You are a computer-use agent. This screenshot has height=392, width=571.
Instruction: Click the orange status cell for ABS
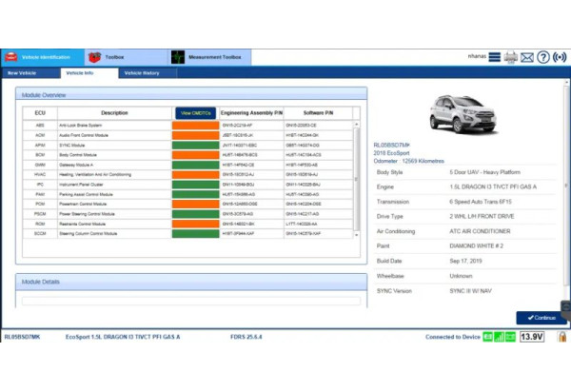click(x=196, y=125)
